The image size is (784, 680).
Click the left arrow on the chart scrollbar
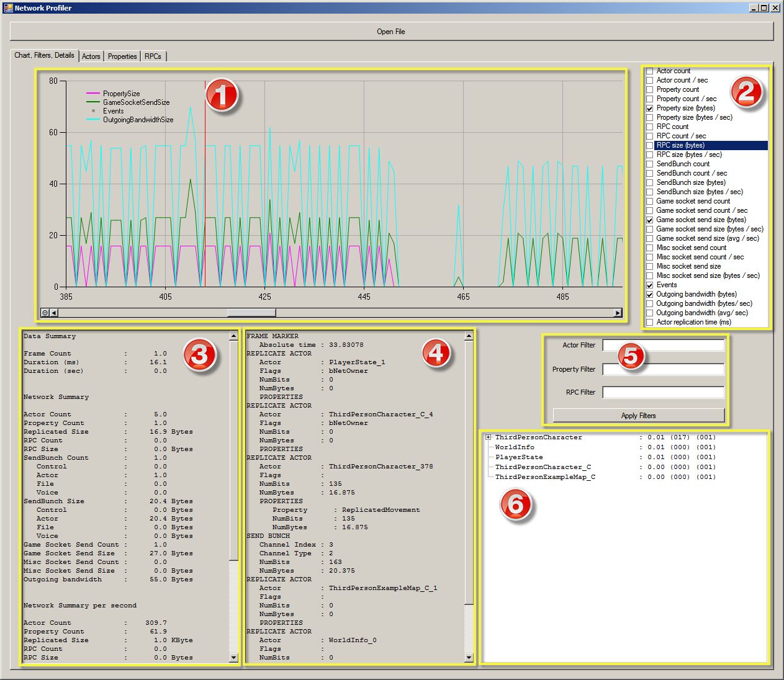(53, 312)
